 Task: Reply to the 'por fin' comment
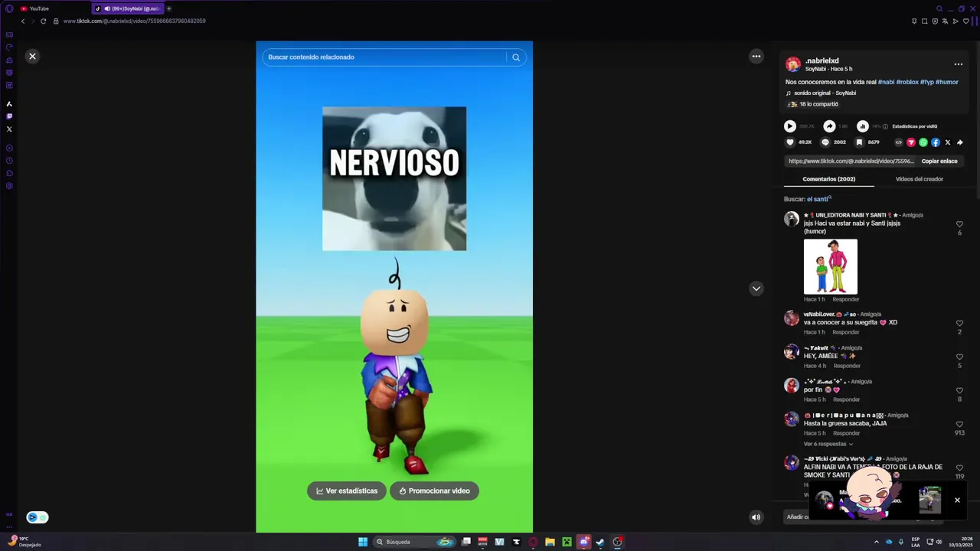coord(846,399)
